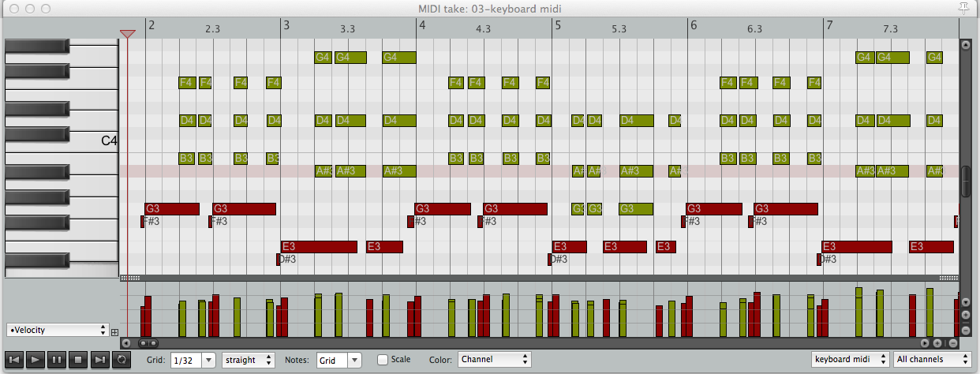This screenshot has width=980, height=374.
Task: Open the keyboard midi track dropdown
Action: [x=851, y=360]
